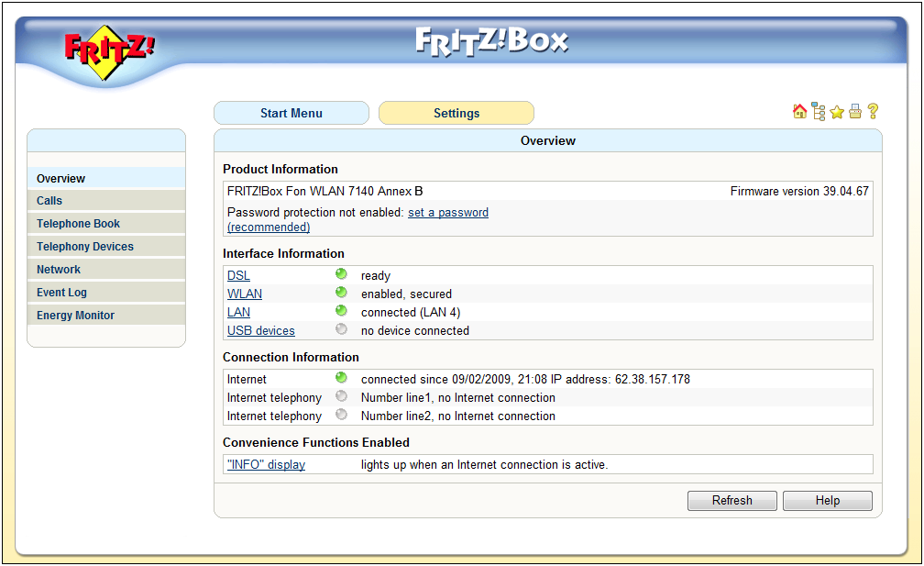924x566 pixels.
Task: Click the Refresh button
Action: [731, 501]
